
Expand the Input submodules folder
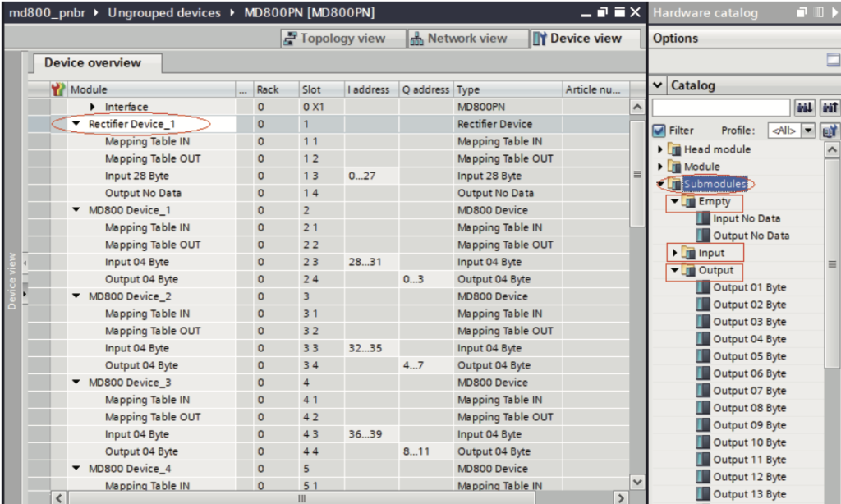[676, 253]
